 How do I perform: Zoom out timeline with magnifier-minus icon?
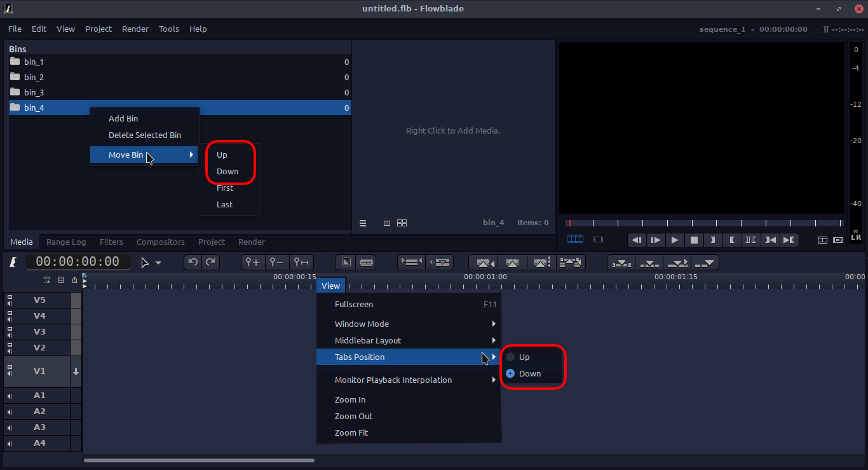click(277, 262)
